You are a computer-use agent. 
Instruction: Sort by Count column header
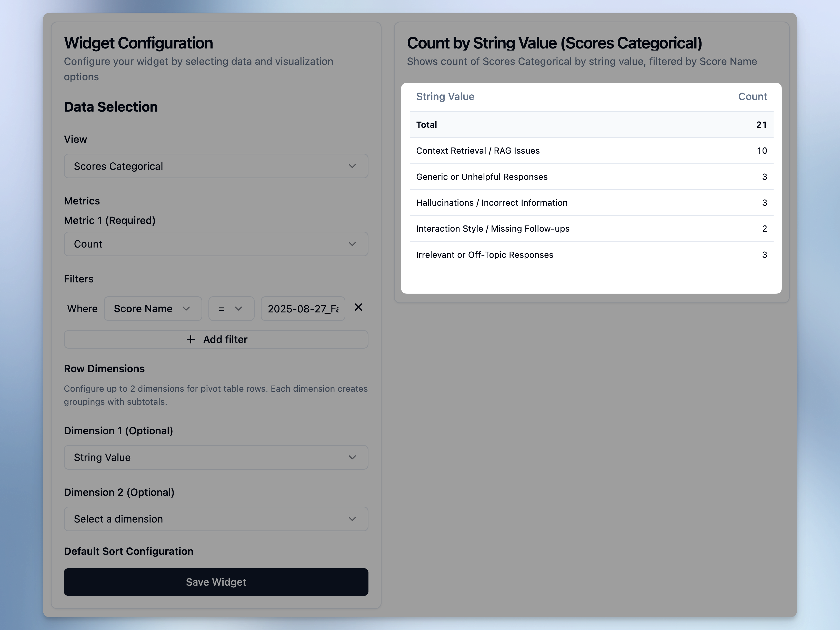click(752, 96)
